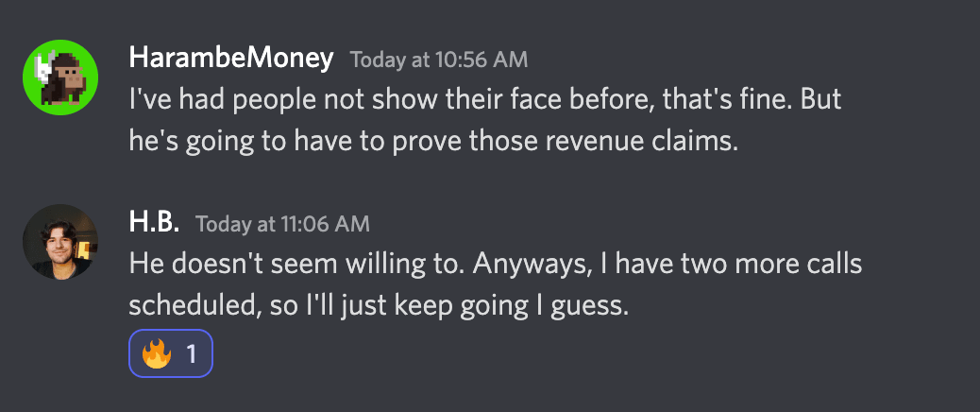The image size is (980, 412).
Task: Click the reaction count number 1
Action: coord(192,354)
